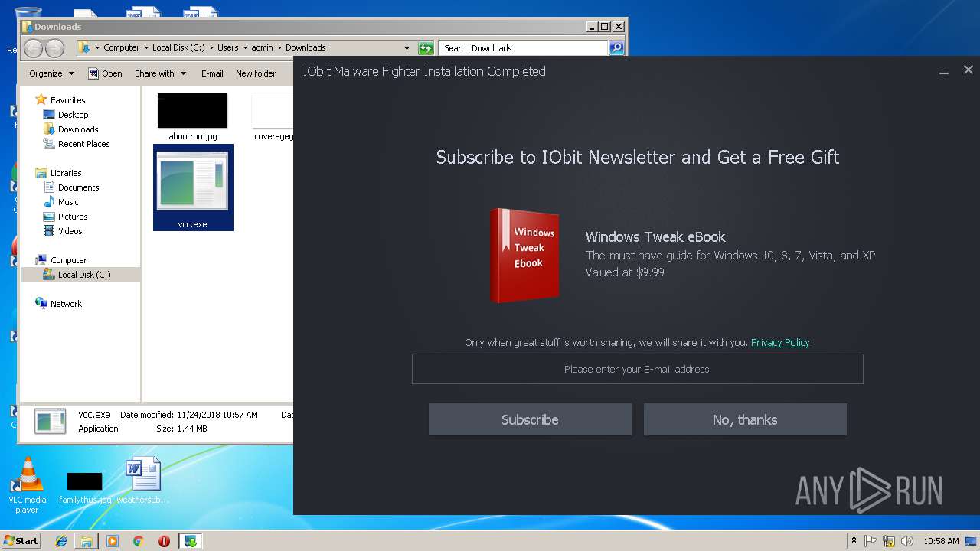Decline with No, thanks button

[x=745, y=419]
